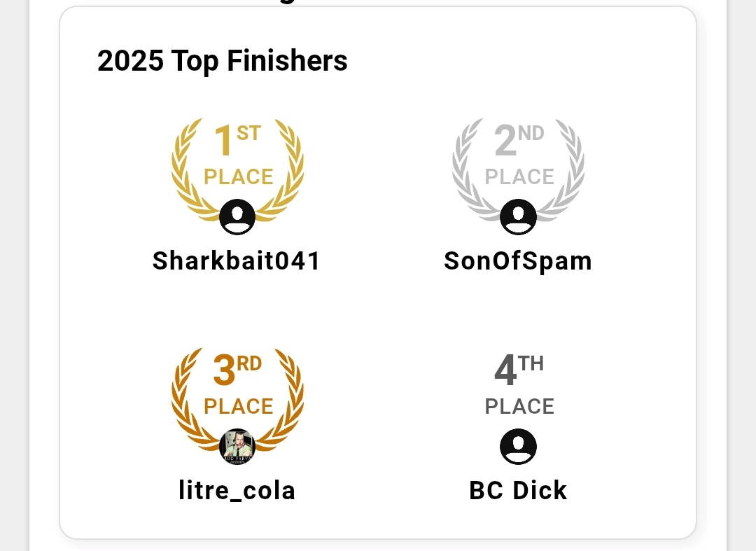Open the Sharkbait041 username link
This screenshot has height=551, width=756.
point(237,261)
